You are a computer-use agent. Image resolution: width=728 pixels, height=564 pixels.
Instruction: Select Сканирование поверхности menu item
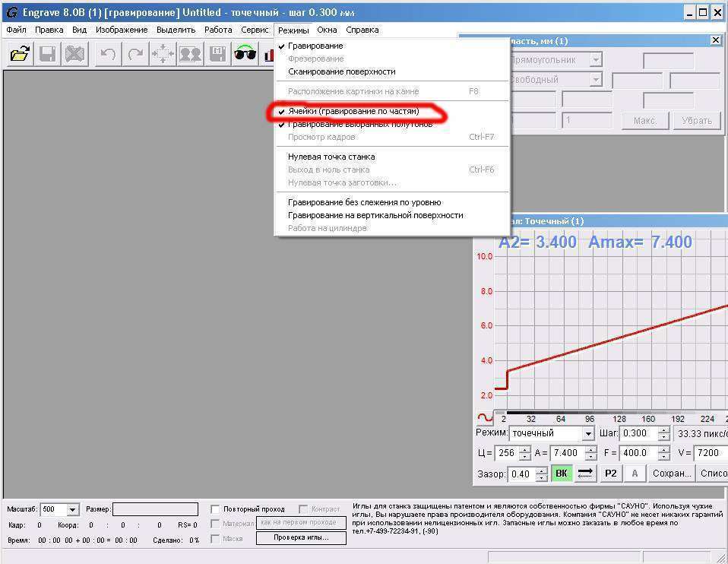pyautogui.click(x=341, y=71)
